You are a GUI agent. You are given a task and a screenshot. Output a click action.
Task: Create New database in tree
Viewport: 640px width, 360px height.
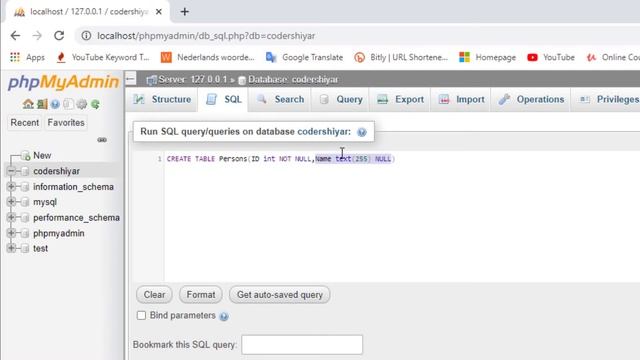42,156
